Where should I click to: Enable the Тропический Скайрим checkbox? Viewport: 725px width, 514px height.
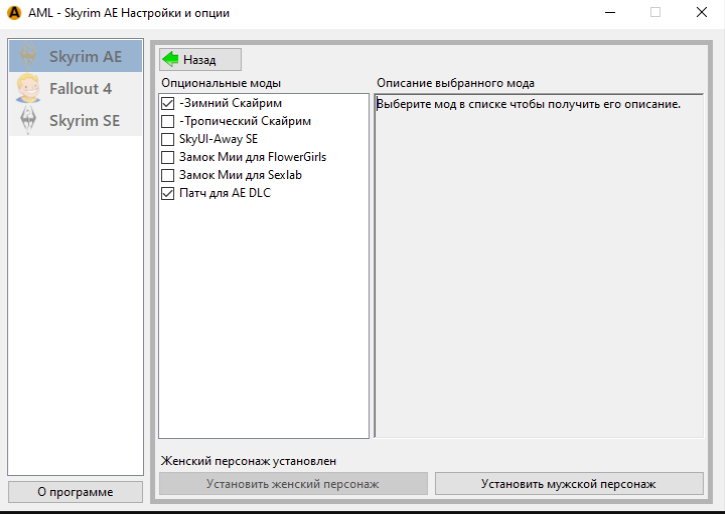[x=168, y=121]
